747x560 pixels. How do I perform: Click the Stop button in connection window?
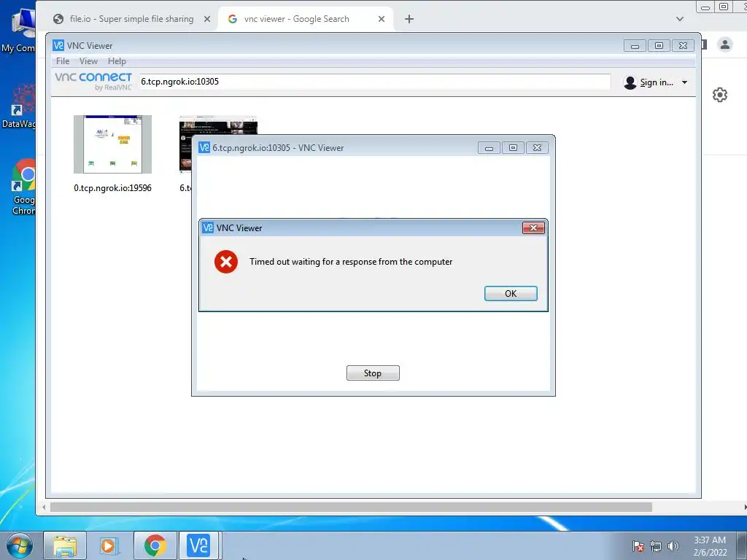click(373, 373)
